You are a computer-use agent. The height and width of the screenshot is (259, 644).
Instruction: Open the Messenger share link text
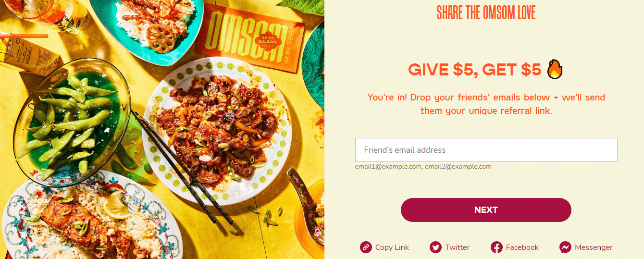tap(594, 247)
